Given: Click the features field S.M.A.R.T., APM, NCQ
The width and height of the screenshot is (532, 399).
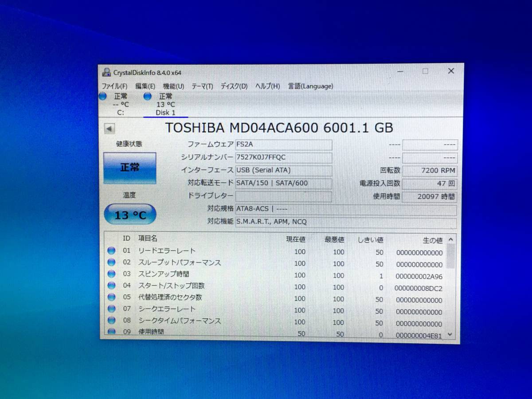Looking at the screenshot, I should tap(346, 222).
